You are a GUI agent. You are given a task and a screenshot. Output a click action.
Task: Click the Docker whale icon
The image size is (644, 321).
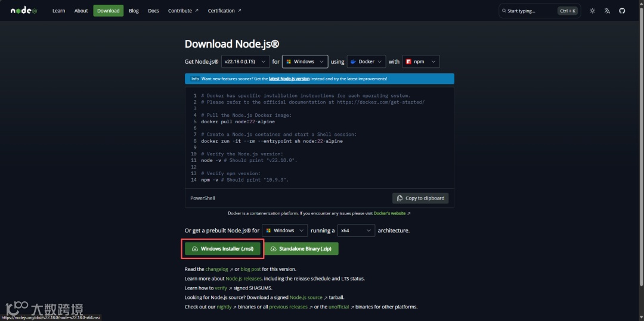[353, 61]
